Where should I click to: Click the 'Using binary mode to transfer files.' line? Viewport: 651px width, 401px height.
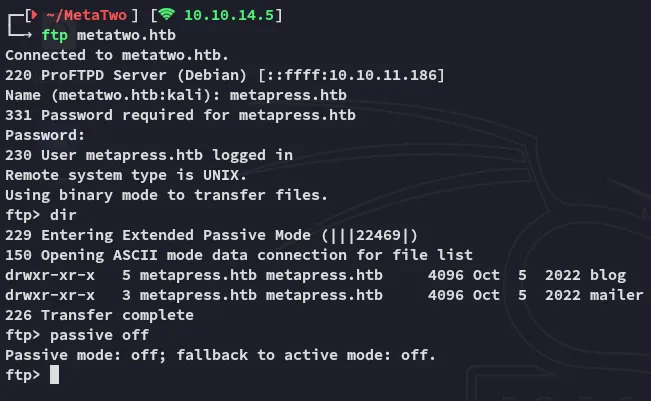[x=166, y=195]
